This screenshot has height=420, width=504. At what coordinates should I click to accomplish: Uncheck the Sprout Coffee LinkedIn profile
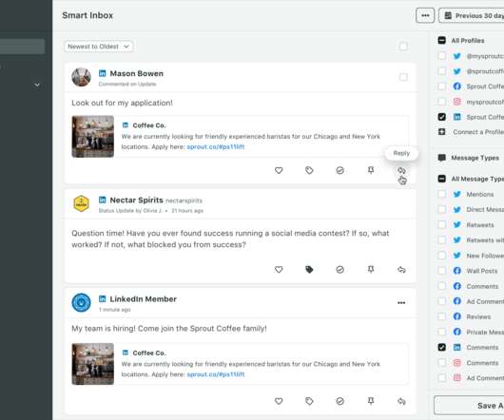point(442,117)
